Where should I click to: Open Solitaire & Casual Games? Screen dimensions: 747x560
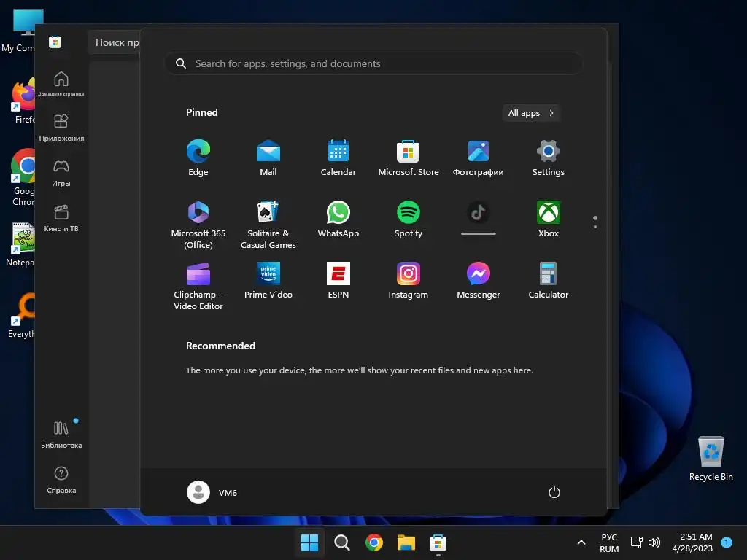pos(268,225)
